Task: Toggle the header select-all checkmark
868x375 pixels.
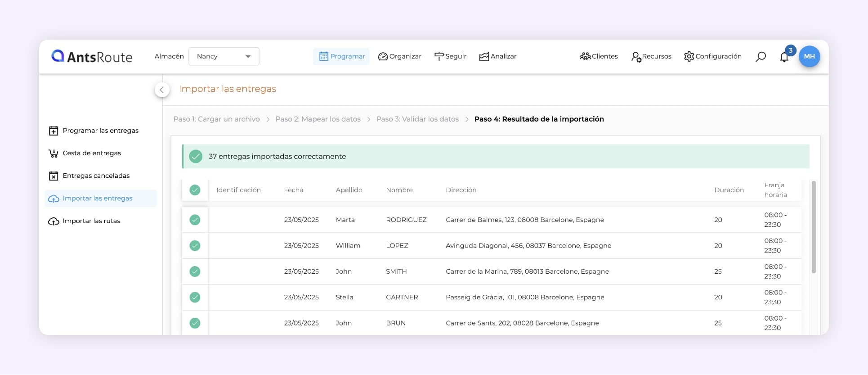Action: 195,190
